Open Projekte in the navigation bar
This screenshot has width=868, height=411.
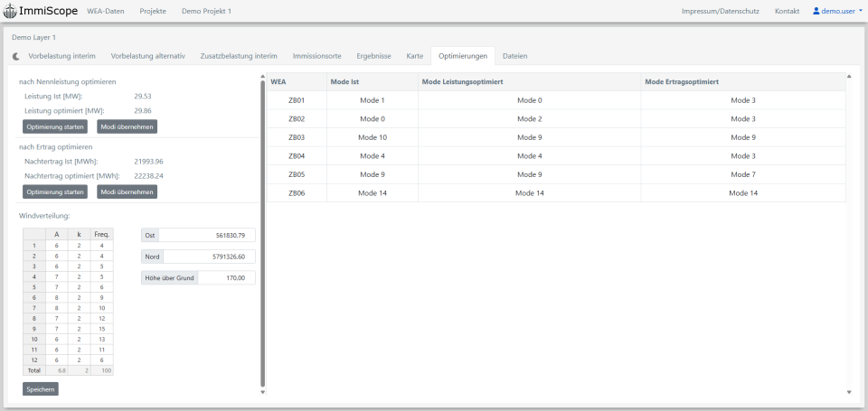[x=153, y=11]
